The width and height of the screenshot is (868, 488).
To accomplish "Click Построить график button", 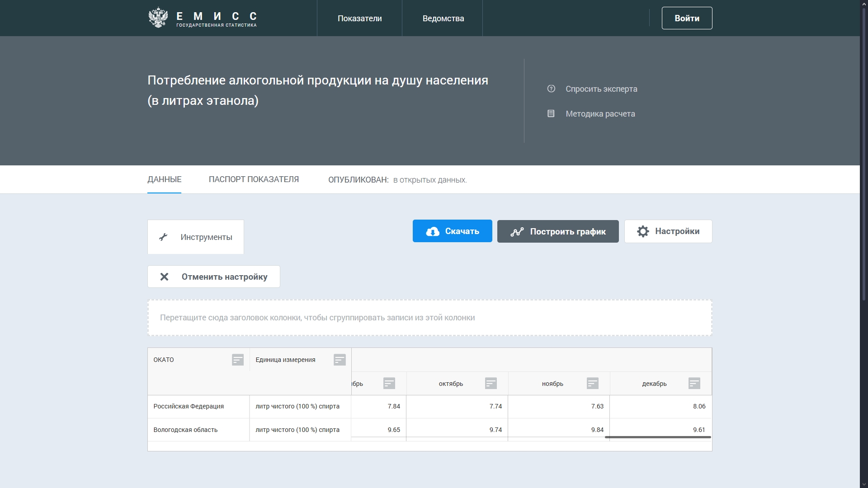I will (x=558, y=231).
